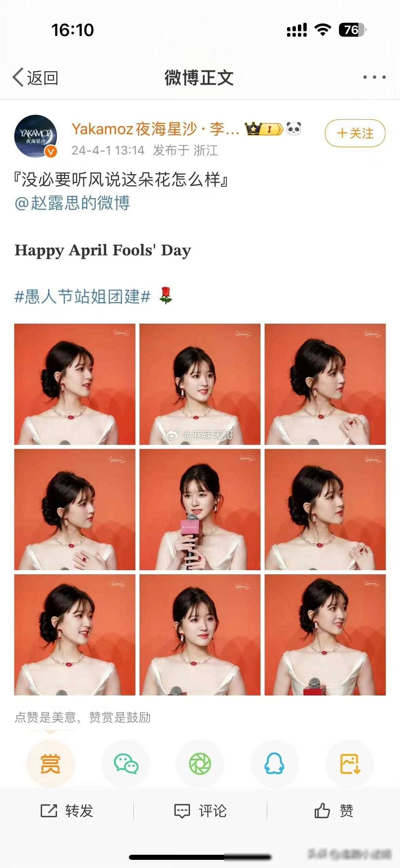Tap the orange 赏 reward icon

[50, 763]
